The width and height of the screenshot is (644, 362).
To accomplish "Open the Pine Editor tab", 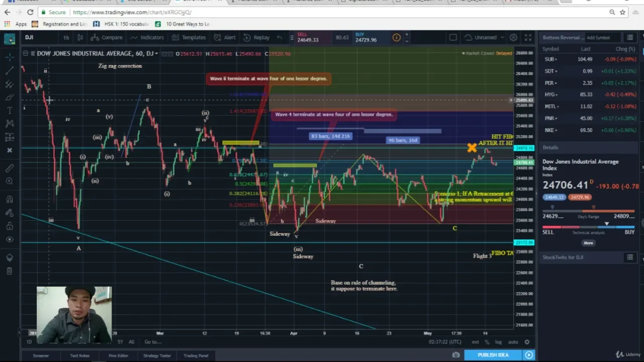I will [118, 355].
